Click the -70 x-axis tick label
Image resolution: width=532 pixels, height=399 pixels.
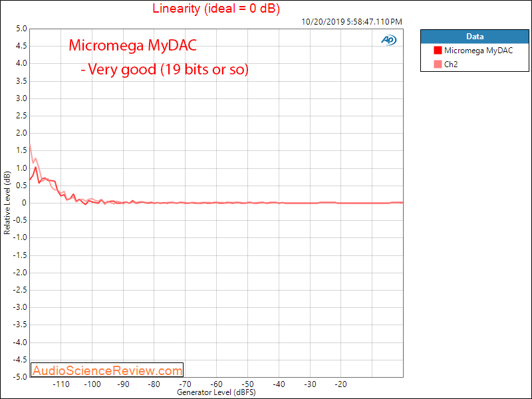coord(186,384)
